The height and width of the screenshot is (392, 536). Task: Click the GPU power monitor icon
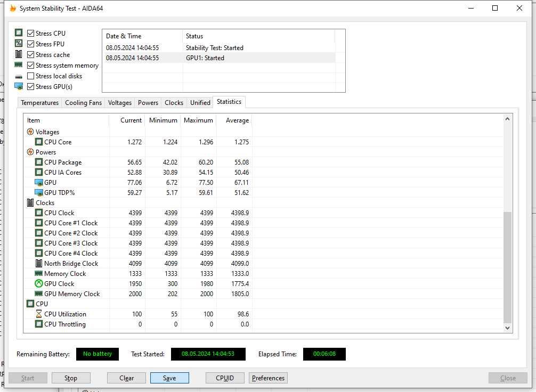click(39, 183)
